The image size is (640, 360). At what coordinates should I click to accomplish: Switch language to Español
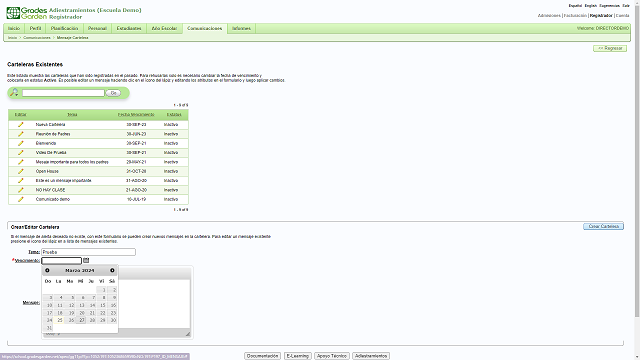[x=575, y=6]
